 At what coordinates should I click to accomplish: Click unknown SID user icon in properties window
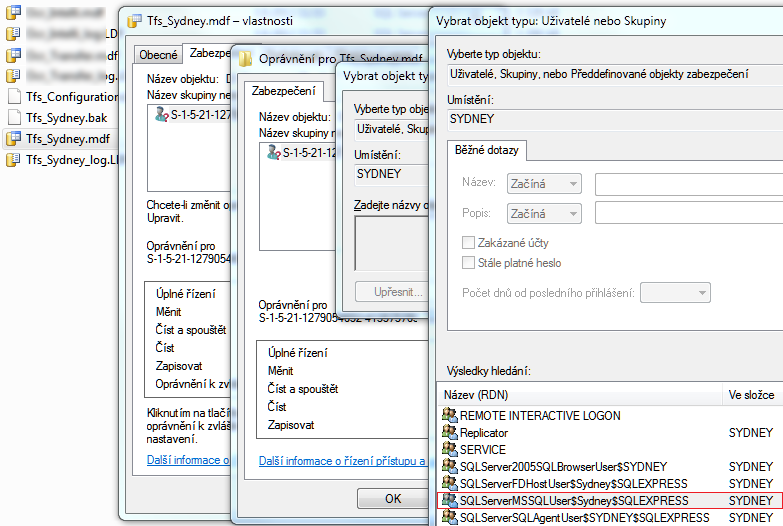tap(161, 114)
